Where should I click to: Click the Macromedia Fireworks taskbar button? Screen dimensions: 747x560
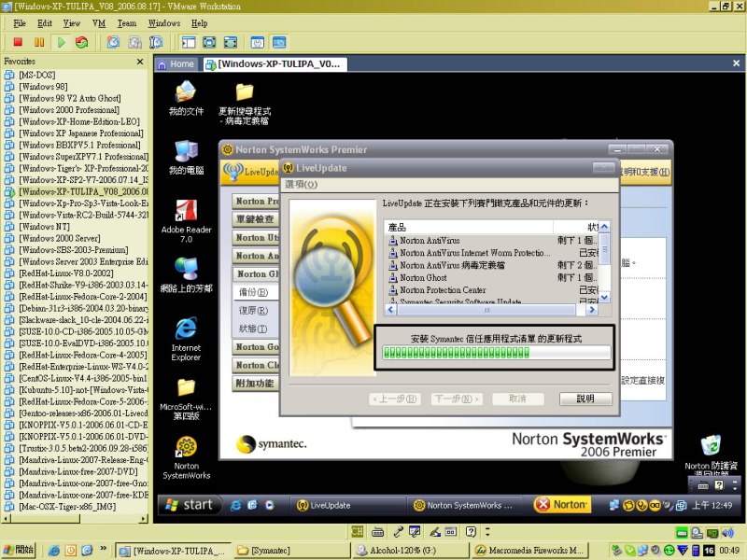(x=530, y=551)
